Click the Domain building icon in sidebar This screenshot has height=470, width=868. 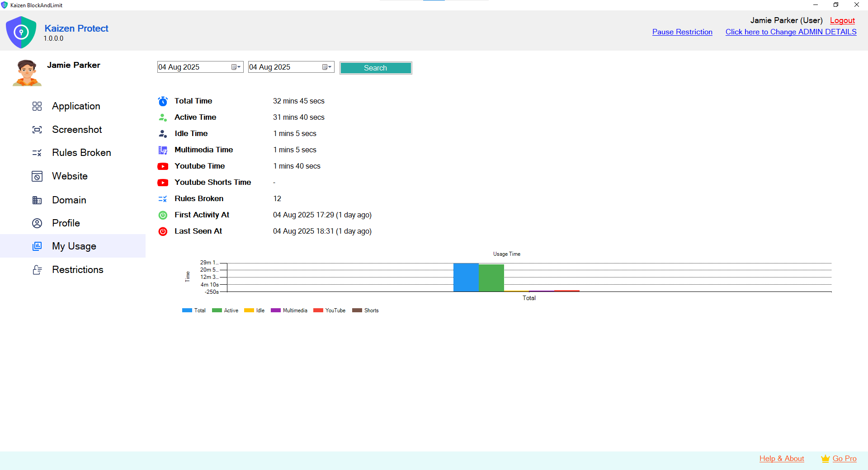(37, 200)
